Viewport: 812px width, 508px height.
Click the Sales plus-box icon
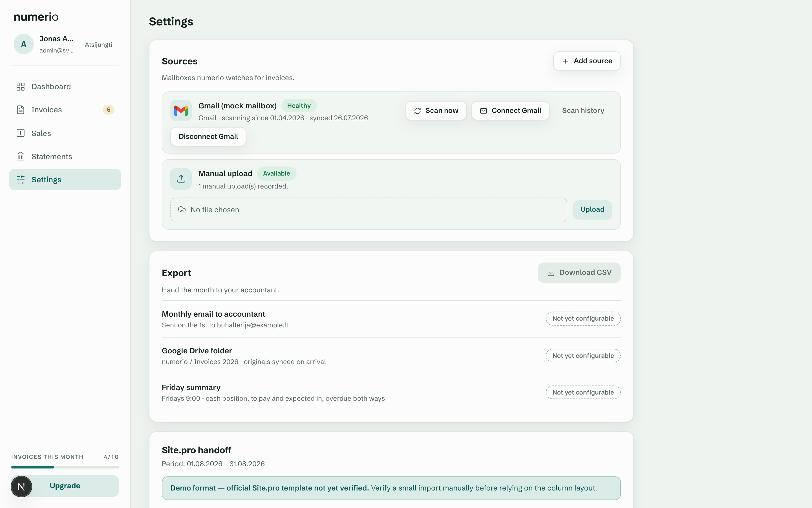click(21, 133)
